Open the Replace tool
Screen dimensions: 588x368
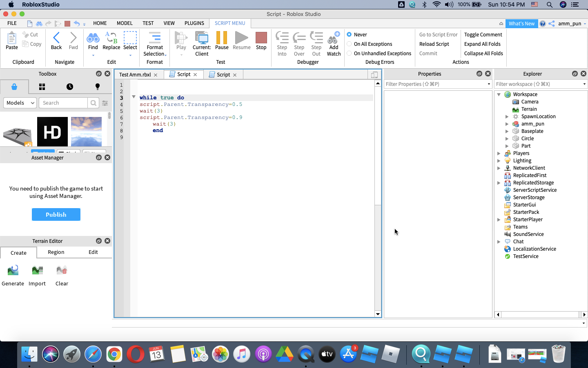pyautogui.click(x=111, y=38)
